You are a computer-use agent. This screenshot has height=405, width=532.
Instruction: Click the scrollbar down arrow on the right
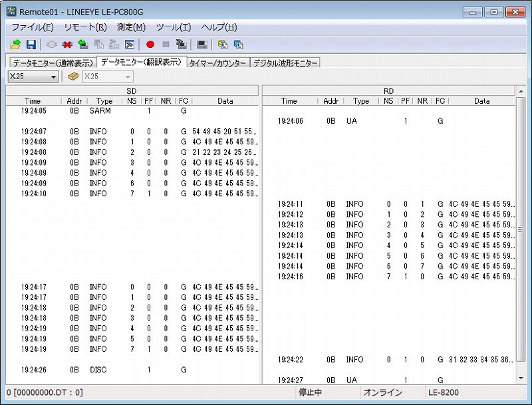pos(521,378)
